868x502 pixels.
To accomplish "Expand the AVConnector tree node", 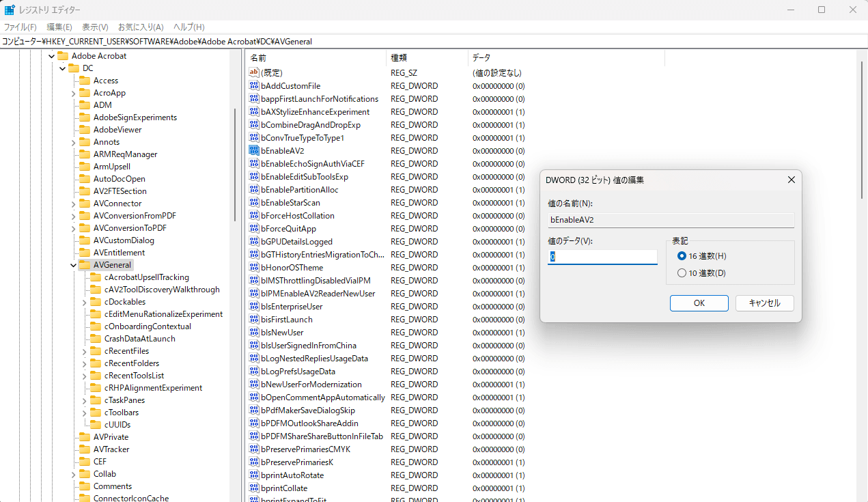I will pos(73,204).
